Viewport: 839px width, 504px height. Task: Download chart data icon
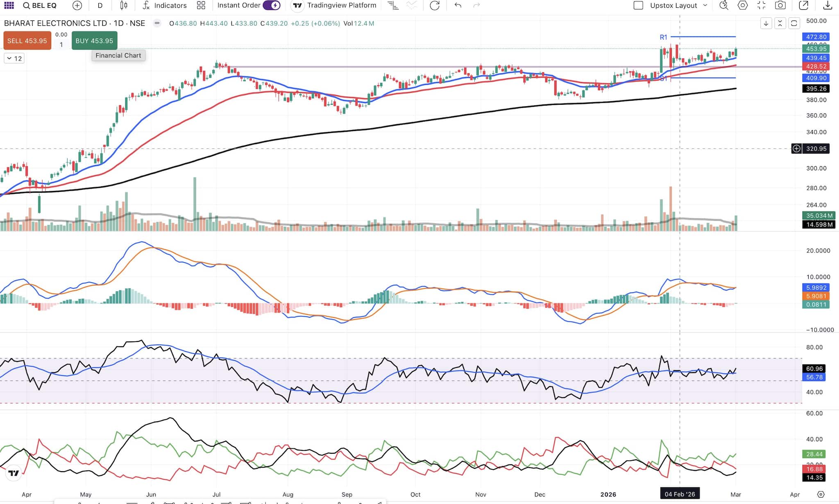(x=828, y=5)
